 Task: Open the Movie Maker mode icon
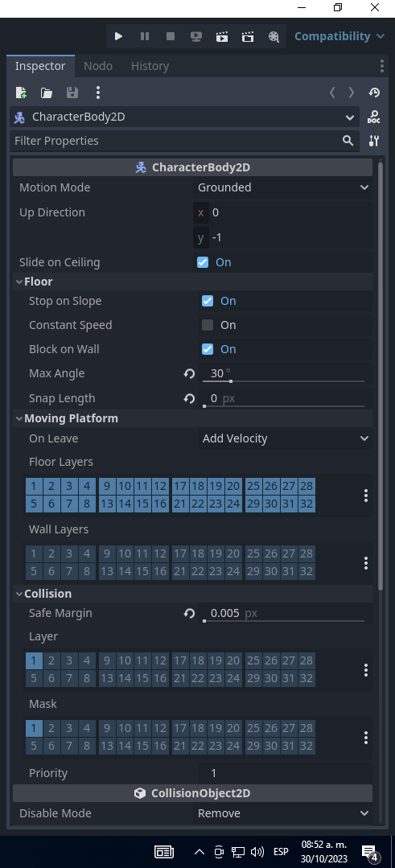click(274, 36)
